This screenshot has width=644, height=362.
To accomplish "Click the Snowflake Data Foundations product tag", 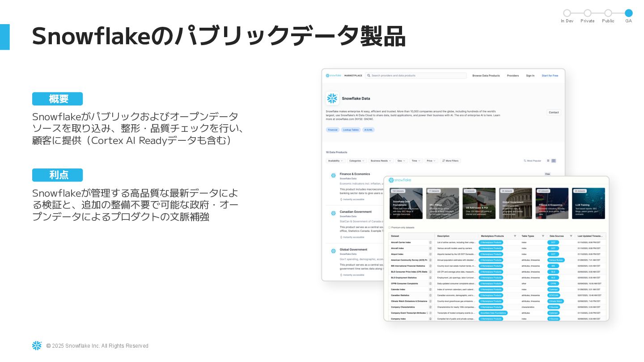I will pos(493,313).
